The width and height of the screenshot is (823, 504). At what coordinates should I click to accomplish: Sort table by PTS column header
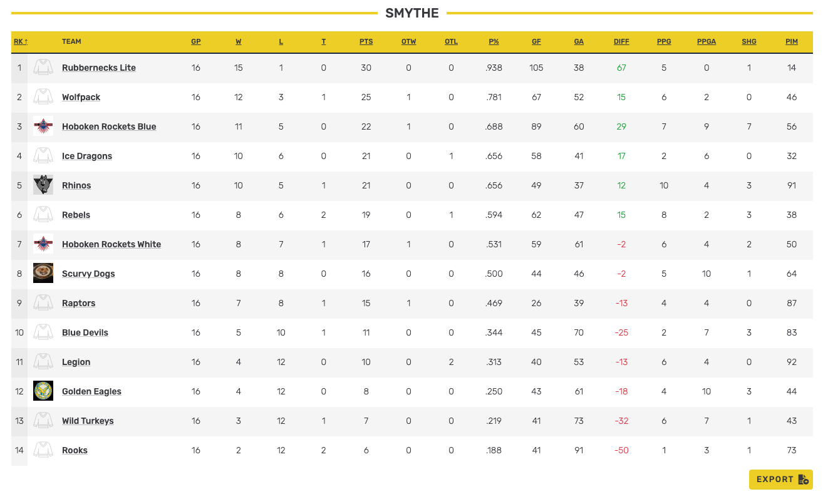[x=366, y=42]
